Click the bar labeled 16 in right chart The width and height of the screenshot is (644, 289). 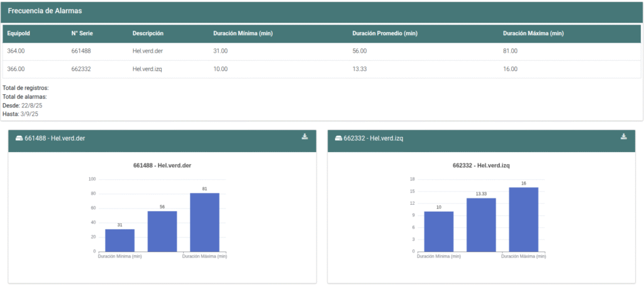tap(523, 219)
